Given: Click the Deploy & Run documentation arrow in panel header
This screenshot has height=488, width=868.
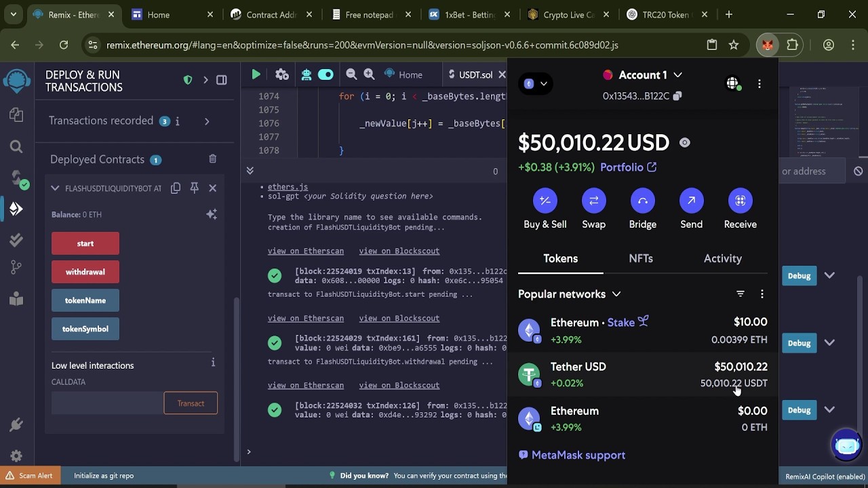Looking at the screenshot, I should click(205, 80).
